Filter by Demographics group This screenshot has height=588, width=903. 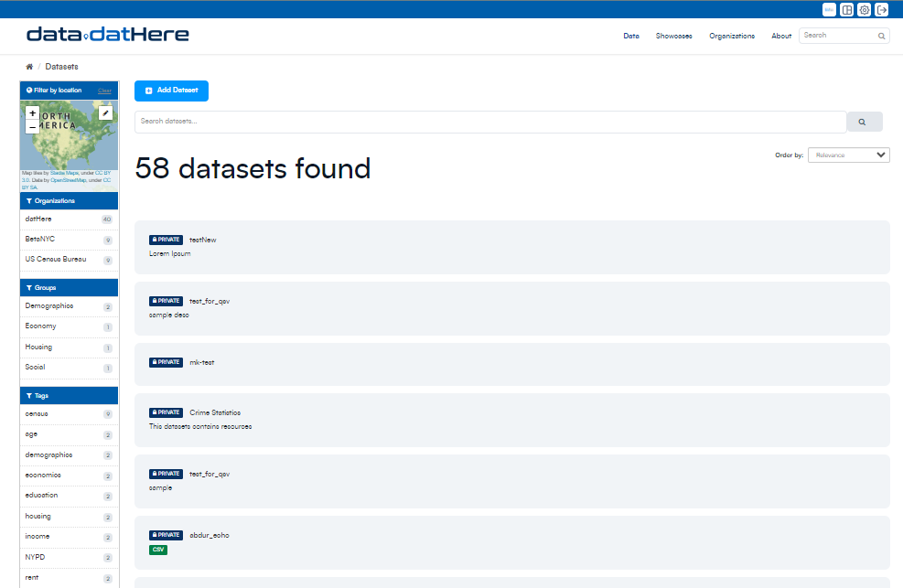click(49, 306)
